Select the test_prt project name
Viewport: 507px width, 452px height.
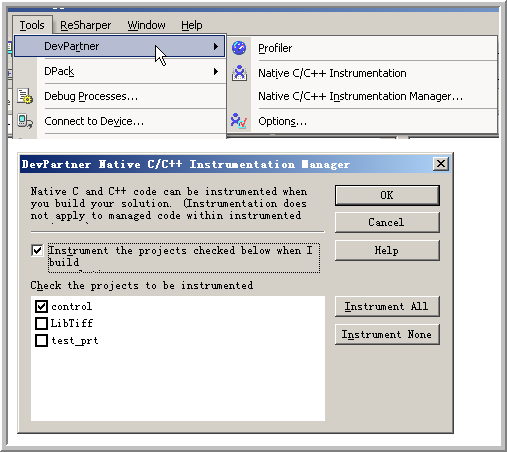(75, 341)
